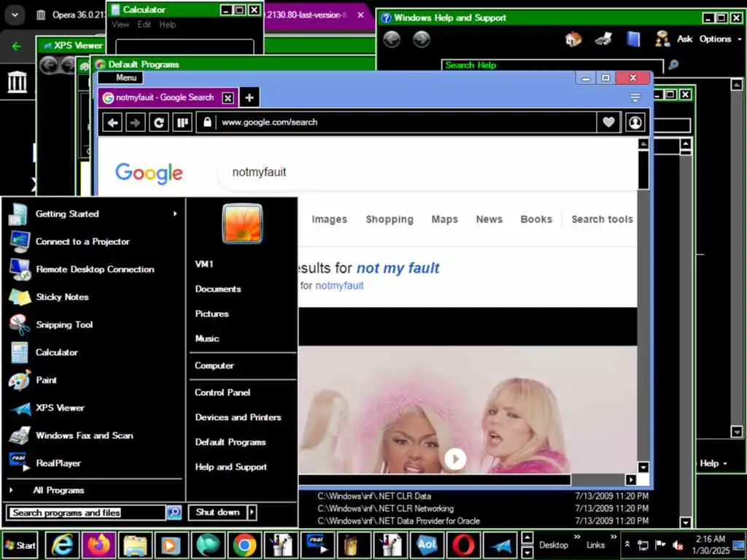The height and width of the screenshot is (560, 747).
Task: Switch to News results tab
Action: point(489,219)
